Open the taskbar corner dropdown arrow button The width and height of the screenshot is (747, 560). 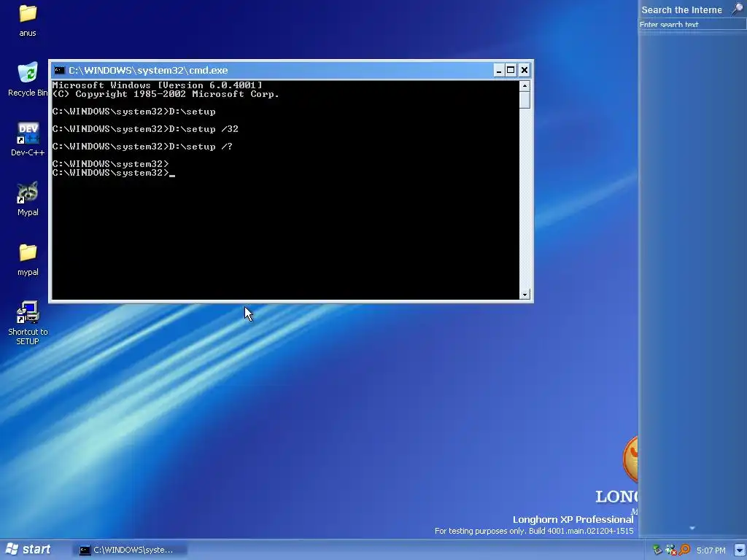[740, 550]
